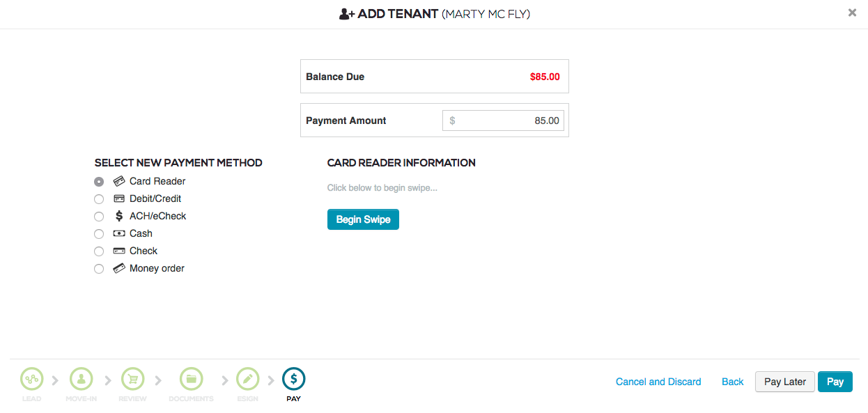Click the Debit/Credit card icon
The height and width of the screenshot is (413, 868).
click(x=118, y=198)
